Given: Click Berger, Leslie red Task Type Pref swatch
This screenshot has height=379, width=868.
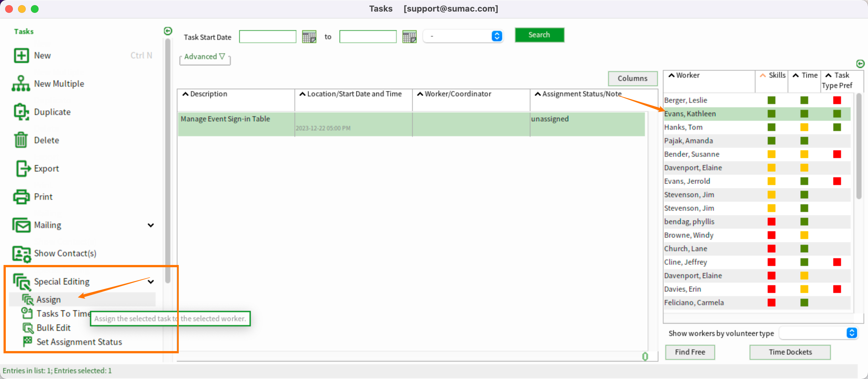Looking at the screenshot, I should (x=837, y=100).
